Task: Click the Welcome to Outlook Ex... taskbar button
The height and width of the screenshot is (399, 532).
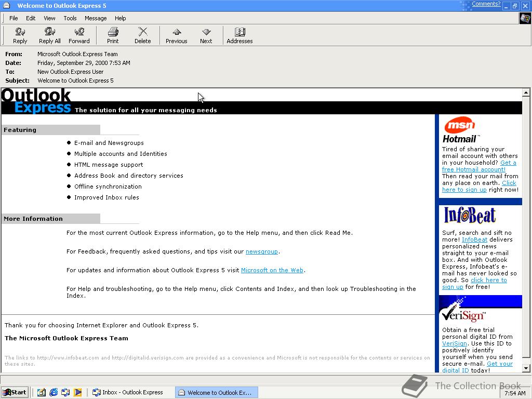Action: click(x=217, y=393)
